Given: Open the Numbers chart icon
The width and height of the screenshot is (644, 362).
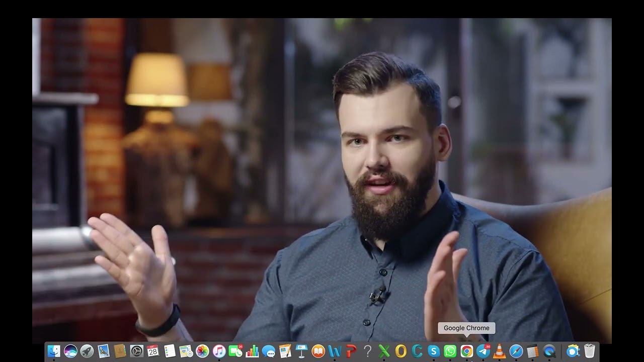Looking at the screenshot, I should [252, 351].
